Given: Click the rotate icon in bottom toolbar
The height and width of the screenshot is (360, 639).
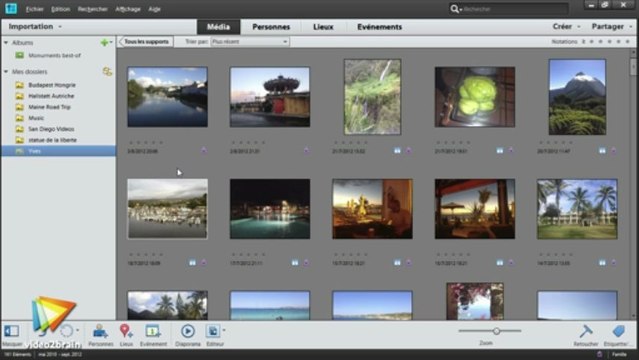Looking at the screenshot, I should pos(66,331).
